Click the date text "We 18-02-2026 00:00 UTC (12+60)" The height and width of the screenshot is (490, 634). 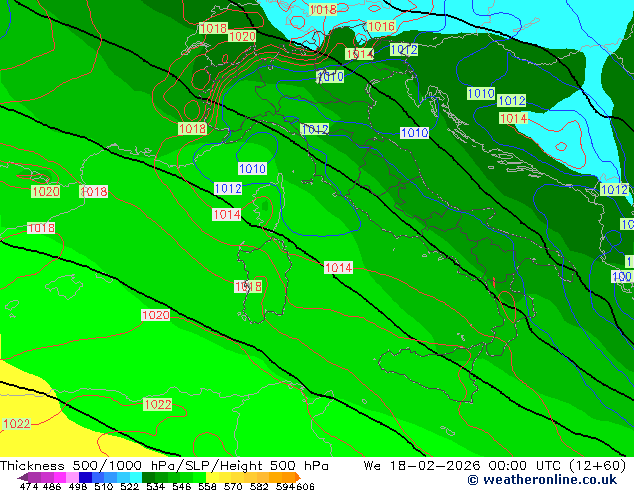[495, 466]
